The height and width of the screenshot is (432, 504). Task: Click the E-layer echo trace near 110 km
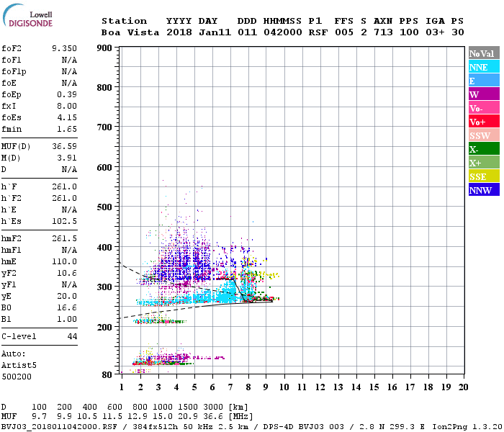[x=162, y=363]
